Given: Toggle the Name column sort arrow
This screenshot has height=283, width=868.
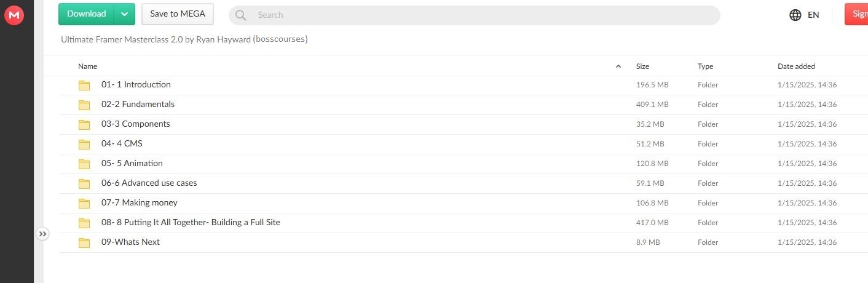Looking at the screenshot, I should 618,66.
